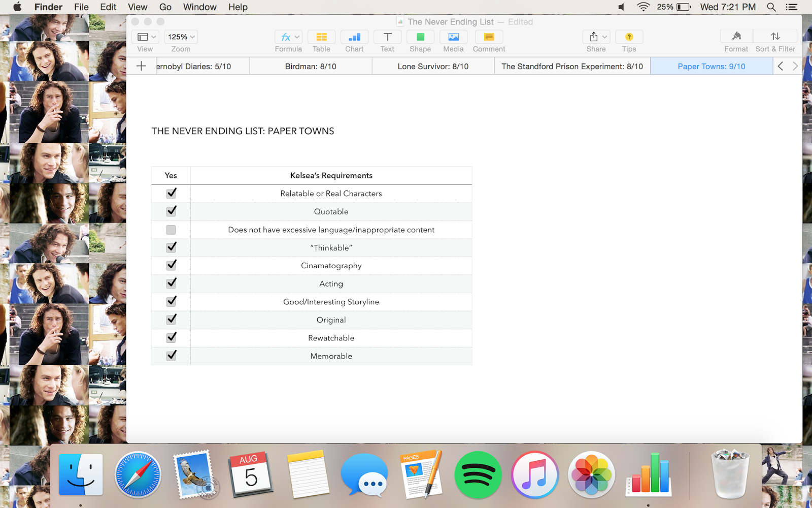This screenshot has width=812, height=508.
Task: Open the Zoom percentage dropdown
Action: coord(180,37)
